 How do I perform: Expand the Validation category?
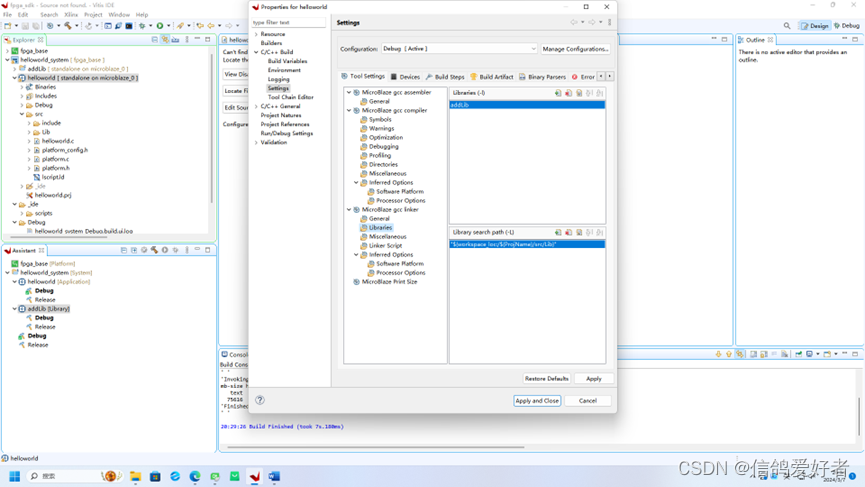[x=257, y=143]
